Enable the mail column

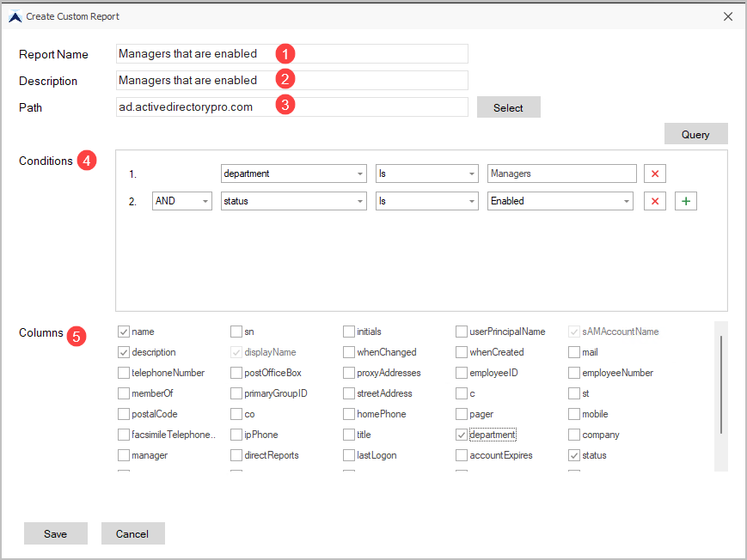click(x=572, y=351)
